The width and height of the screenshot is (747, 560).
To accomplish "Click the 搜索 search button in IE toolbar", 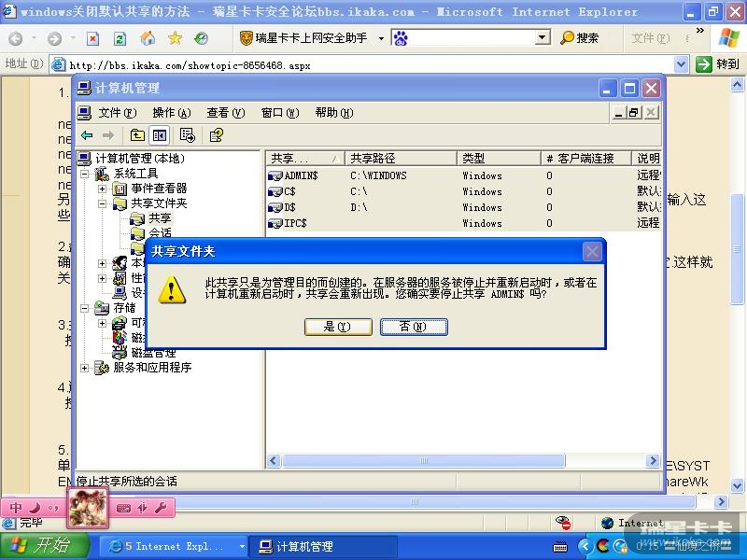I will [x=579, y=37].
